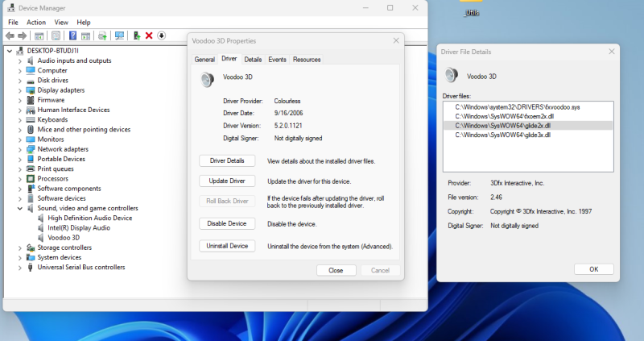
Task: Click the Mice and other pointing devices icon
Action: pos(31,130)
